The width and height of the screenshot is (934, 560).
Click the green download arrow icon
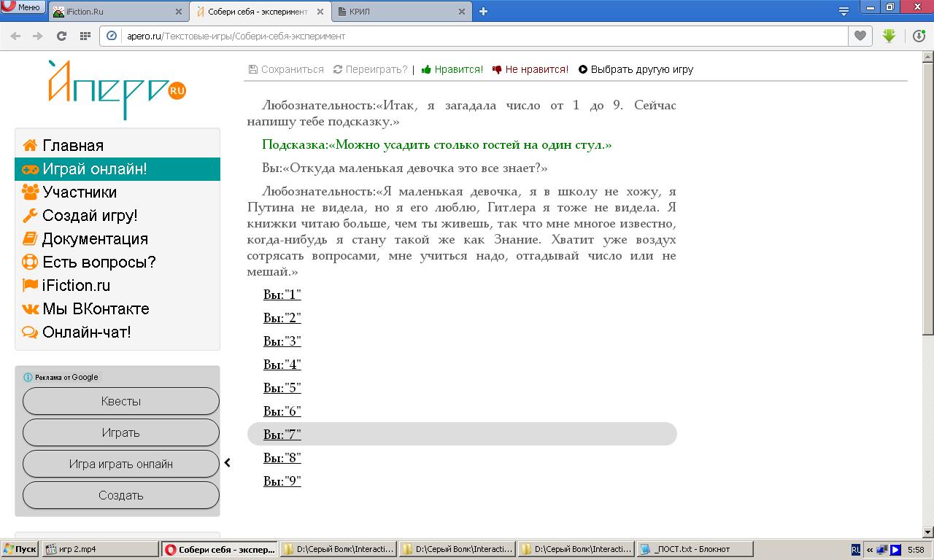(x=889, y=36)
